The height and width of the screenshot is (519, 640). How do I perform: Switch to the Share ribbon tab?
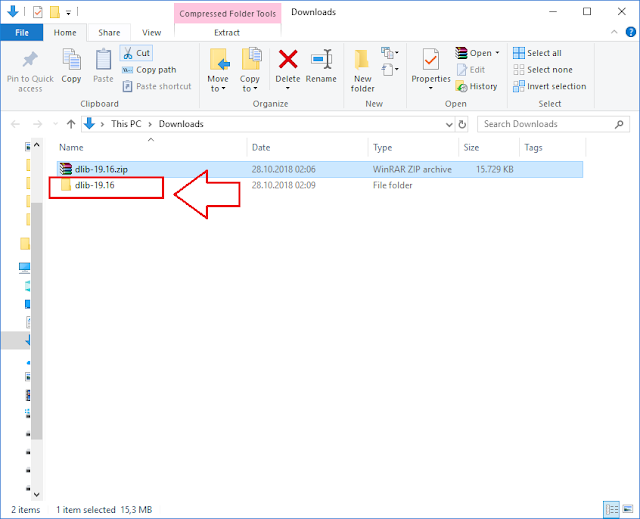click(x=109, y=33)
